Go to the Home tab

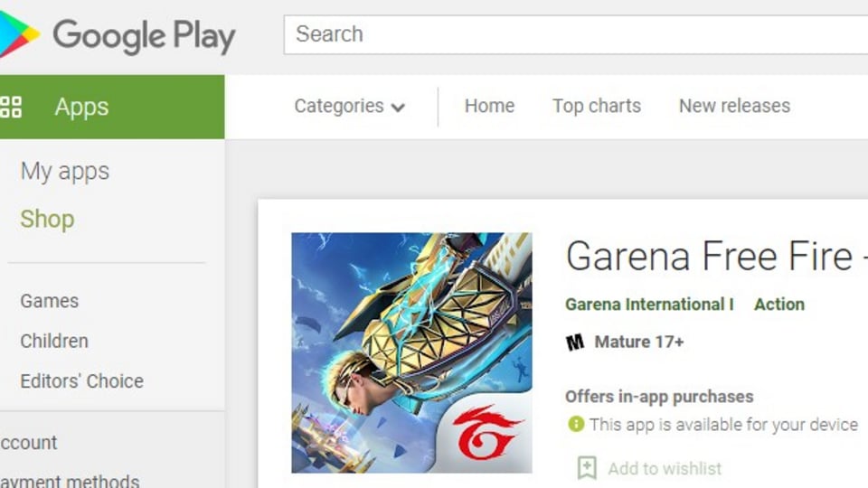pyautogui.click(x=489, y=106)
